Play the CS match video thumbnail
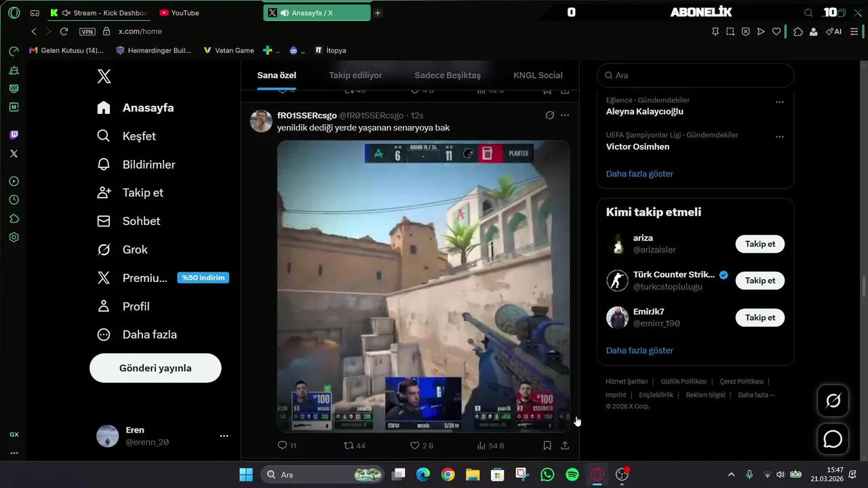This screenshot has width=868, height=488. (423, 285)
